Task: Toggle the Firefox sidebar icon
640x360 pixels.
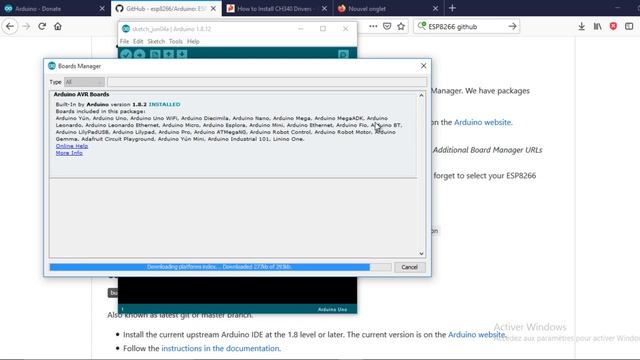Action: coord(629,27)
